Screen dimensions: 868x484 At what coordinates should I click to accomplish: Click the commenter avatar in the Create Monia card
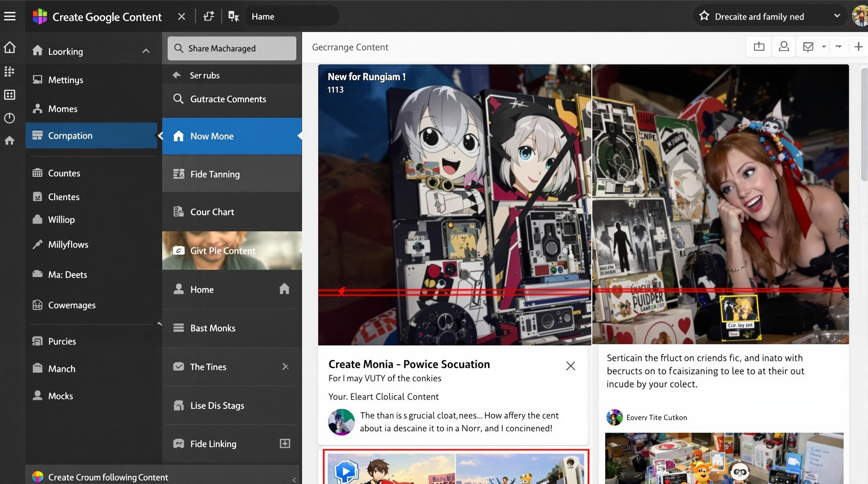341,422
